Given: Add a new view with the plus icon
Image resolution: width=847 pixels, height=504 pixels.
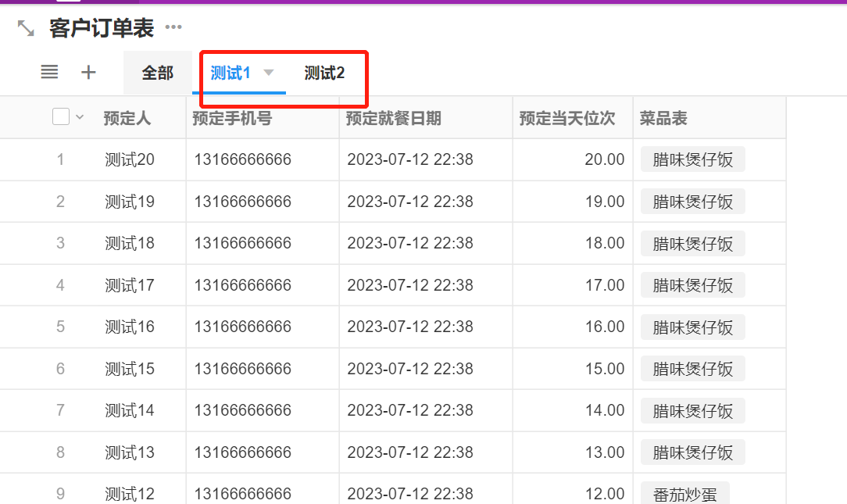Looking at the screenshot, I should pyautogui.click(x=88, y=72).
